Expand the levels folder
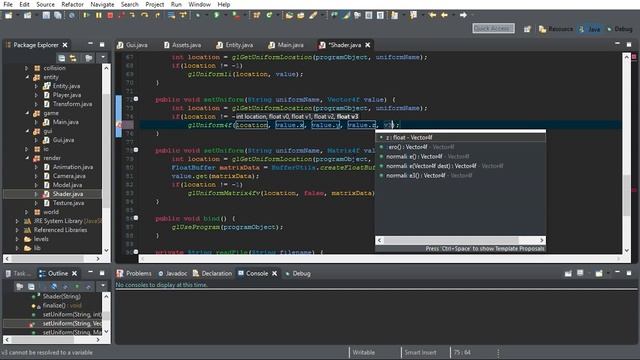 (x=17, y=239)
